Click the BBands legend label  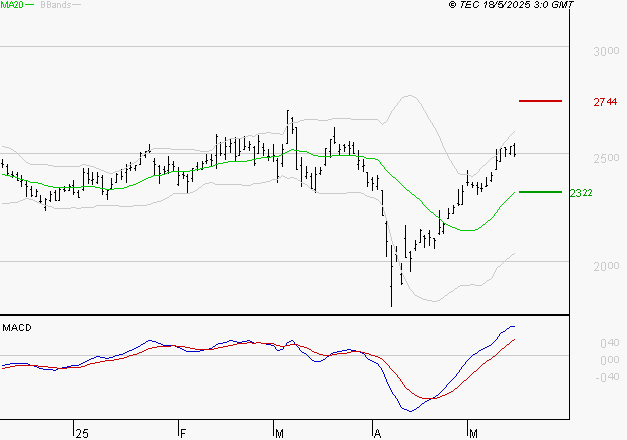tap(56, 5)
